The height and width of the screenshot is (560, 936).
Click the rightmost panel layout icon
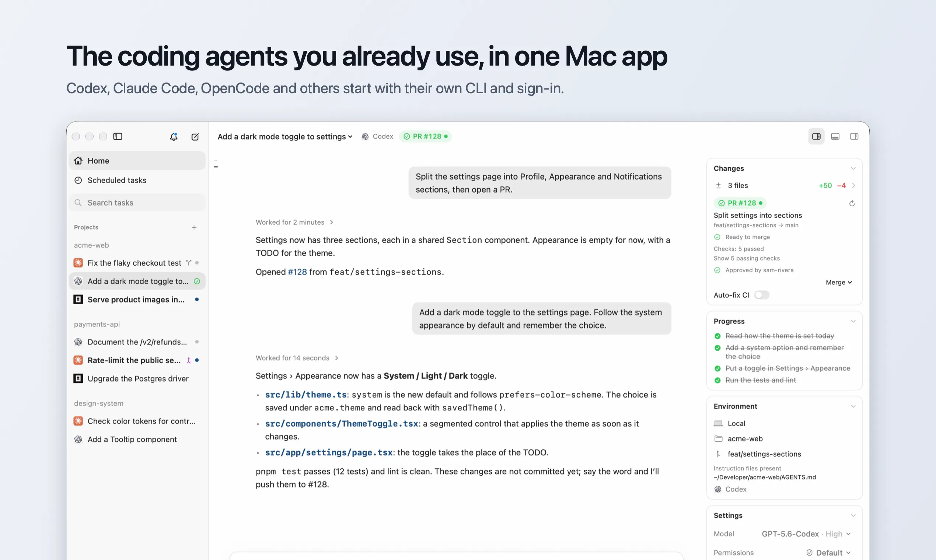click(854, 136)
